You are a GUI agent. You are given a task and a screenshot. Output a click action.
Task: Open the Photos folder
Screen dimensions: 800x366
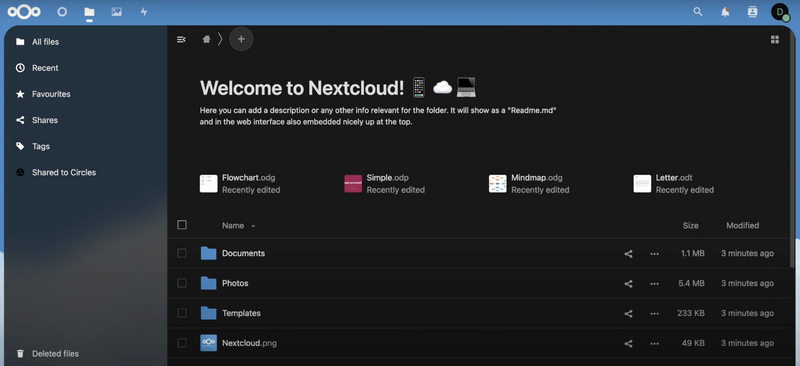pos(235,283)
